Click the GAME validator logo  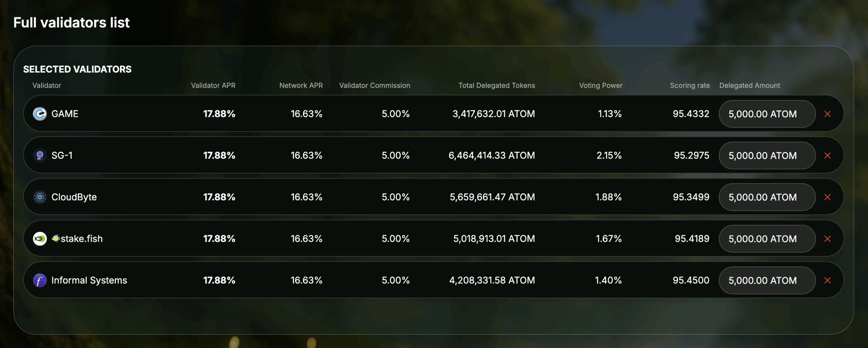click(x=40, y=114)
